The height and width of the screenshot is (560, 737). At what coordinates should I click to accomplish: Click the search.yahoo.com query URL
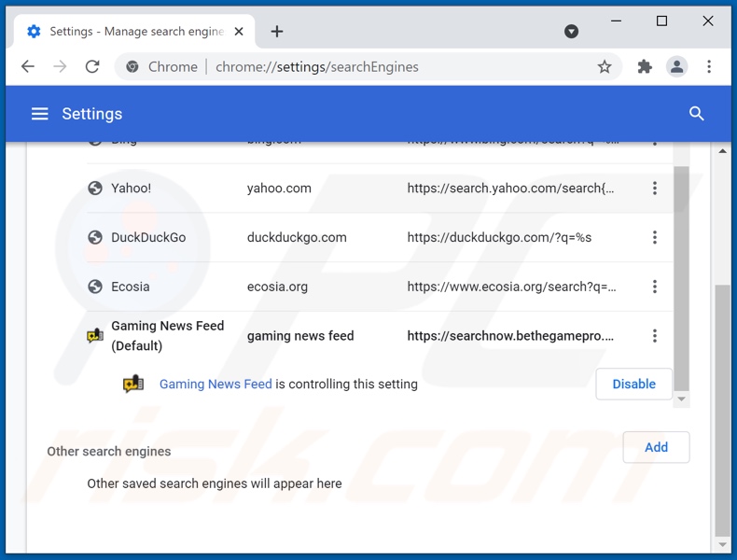click(x=510, y=189)
